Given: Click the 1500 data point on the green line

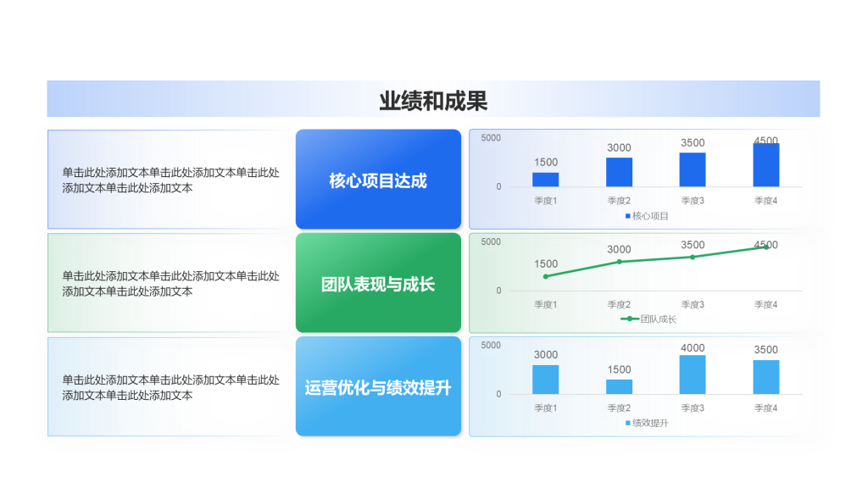Looking at the screenshot, I should 545,276.
